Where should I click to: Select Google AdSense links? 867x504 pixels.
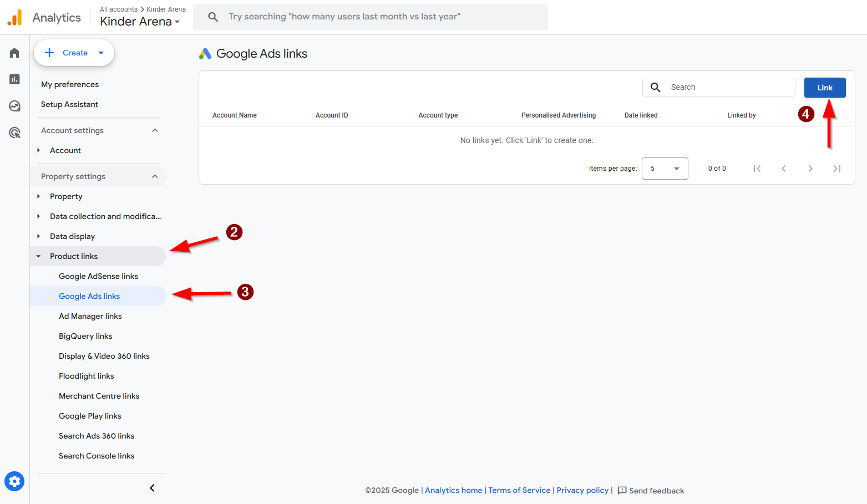click(98, 276)
